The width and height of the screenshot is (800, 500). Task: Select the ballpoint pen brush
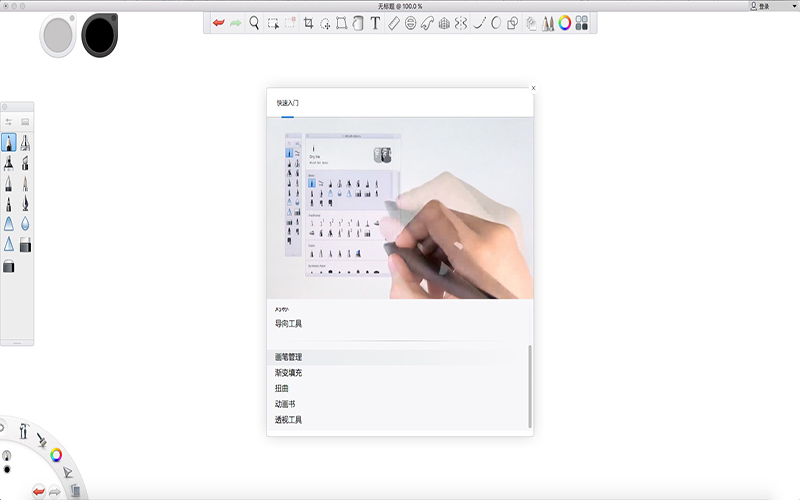pos(9,183)
